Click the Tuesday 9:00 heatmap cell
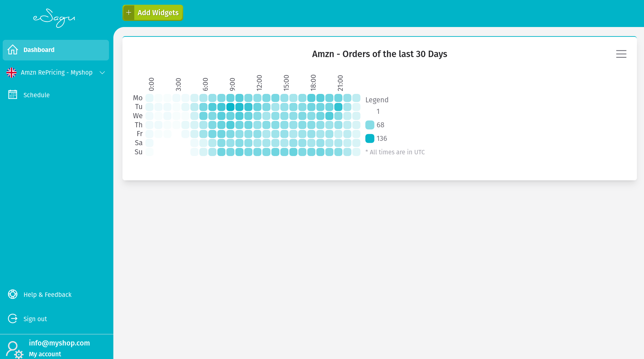 tap(230, 107)
